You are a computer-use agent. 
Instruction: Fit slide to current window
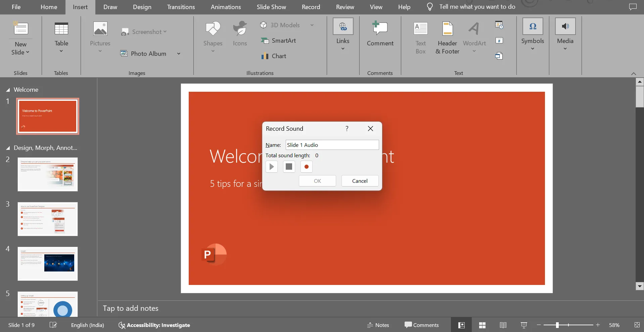coord(637,325)
